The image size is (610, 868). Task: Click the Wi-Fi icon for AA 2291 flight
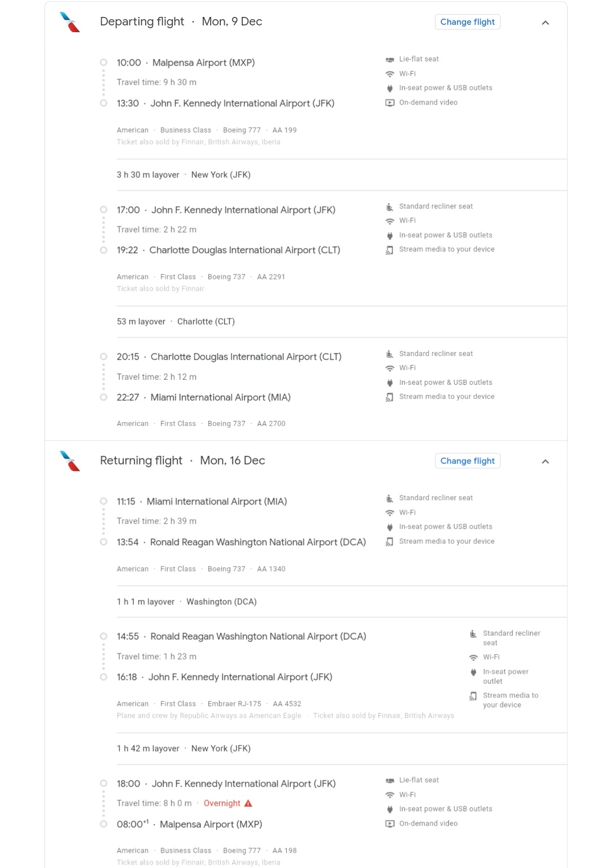(390, 221)
